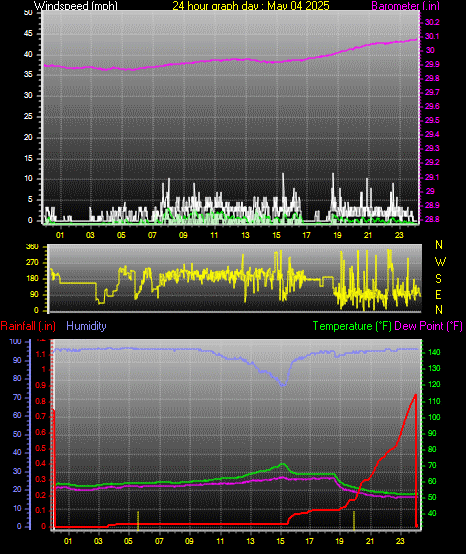This screenshot has height=554, width=466.
Task: Click hour 23 label under windspeed graph
Action: [399, 235]
